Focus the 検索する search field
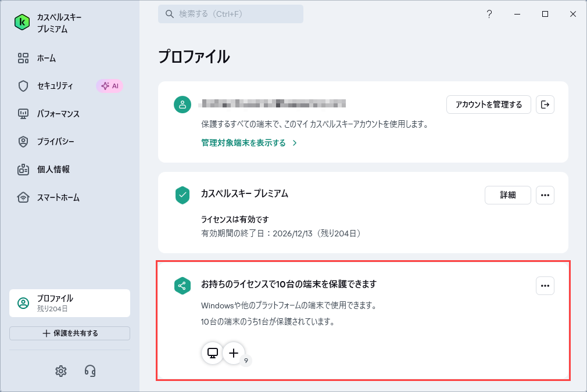 point(231,14)
